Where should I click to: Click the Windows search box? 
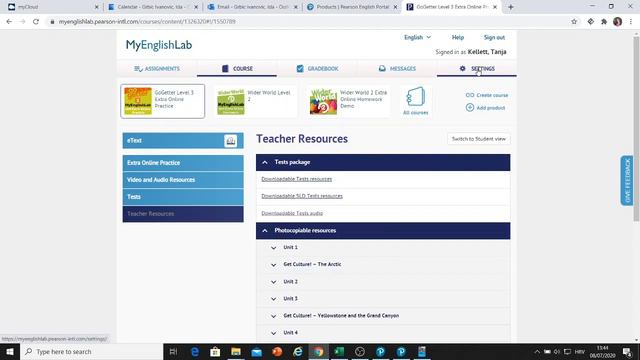91,351
